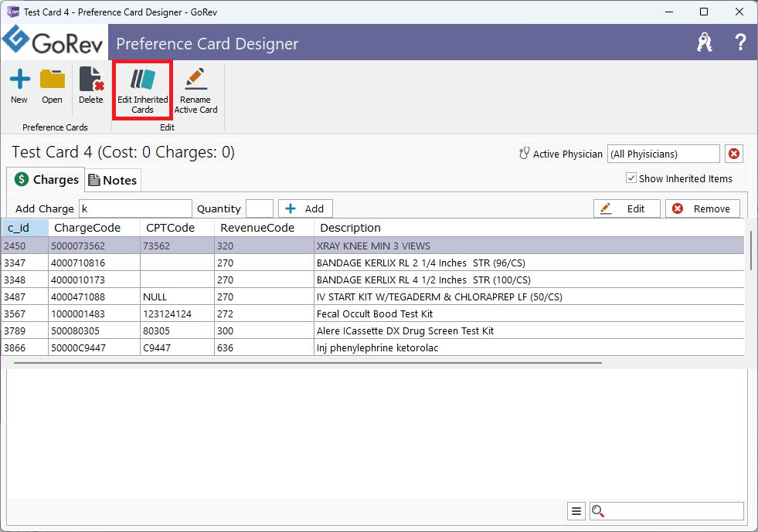Create a New preference card
758x532 pixels.
click(x=19, y=86)
